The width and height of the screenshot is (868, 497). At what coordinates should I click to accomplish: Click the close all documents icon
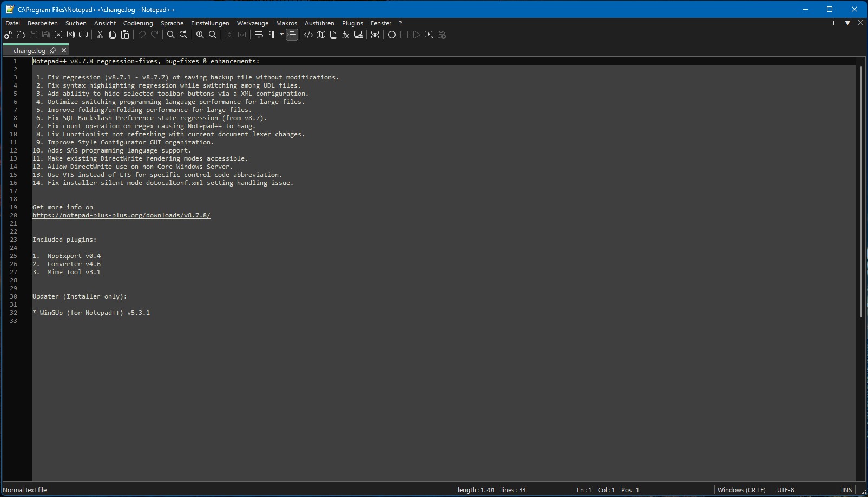[71, 35]
